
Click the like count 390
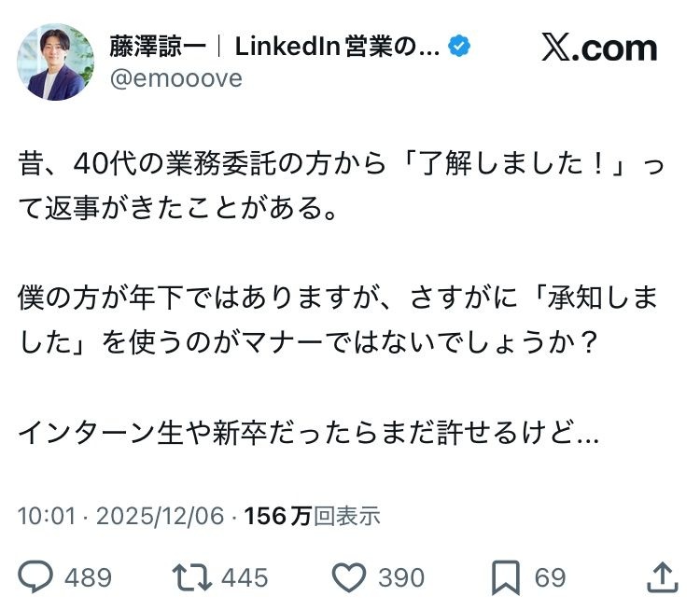click(400, 578)
